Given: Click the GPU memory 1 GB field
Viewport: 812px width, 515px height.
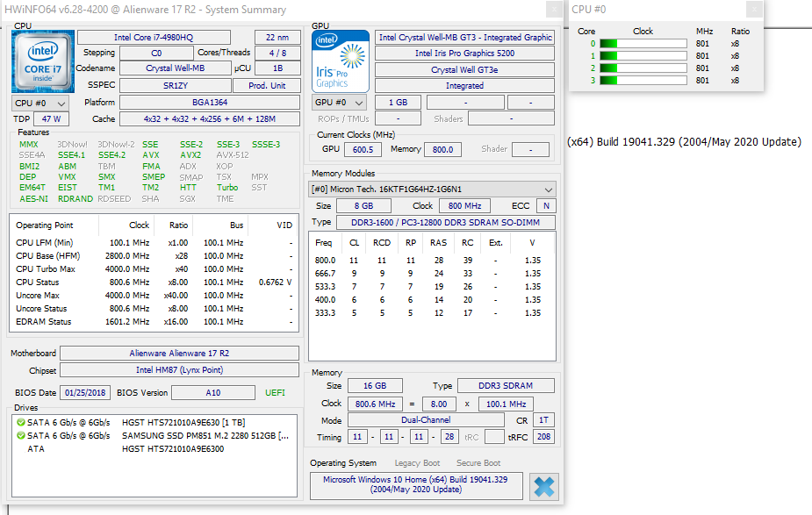Looking at the screenshot, I should point(398,103).
